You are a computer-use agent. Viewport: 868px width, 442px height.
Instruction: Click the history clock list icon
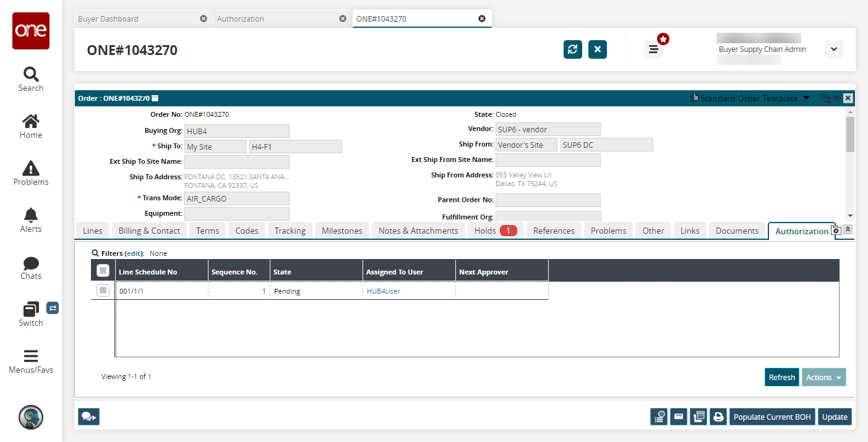[x=659, y=417]
